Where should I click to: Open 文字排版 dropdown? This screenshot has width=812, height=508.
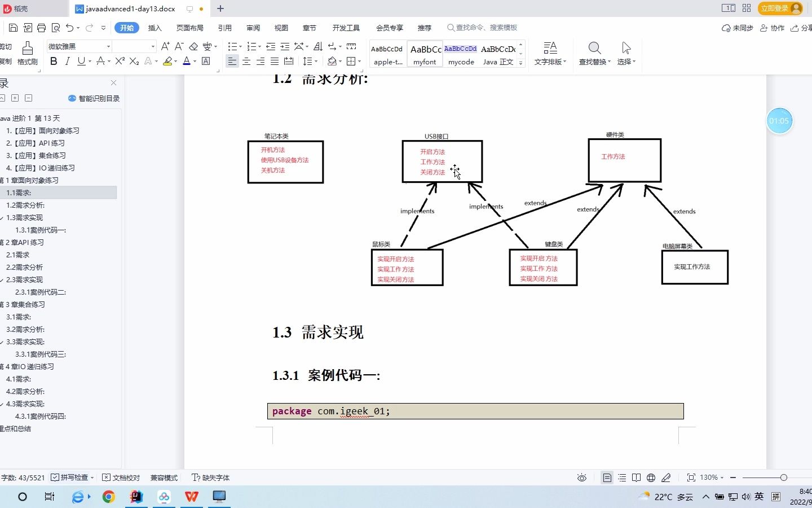pyautogui.click(x=550, y=62)
